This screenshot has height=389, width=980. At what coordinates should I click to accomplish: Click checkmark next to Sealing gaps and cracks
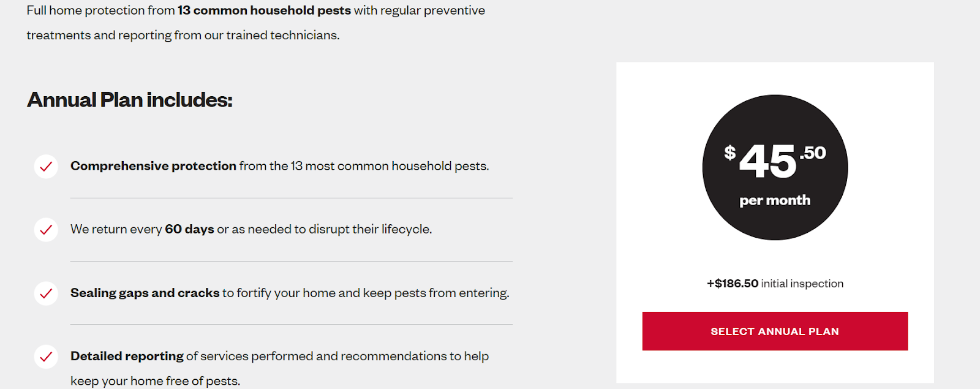point(46,293)
